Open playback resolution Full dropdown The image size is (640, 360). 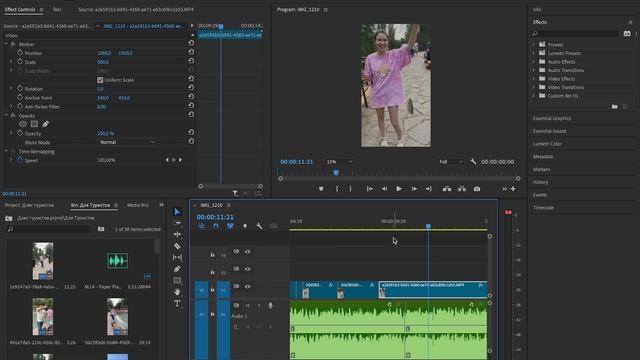click(x=451, y=162)
